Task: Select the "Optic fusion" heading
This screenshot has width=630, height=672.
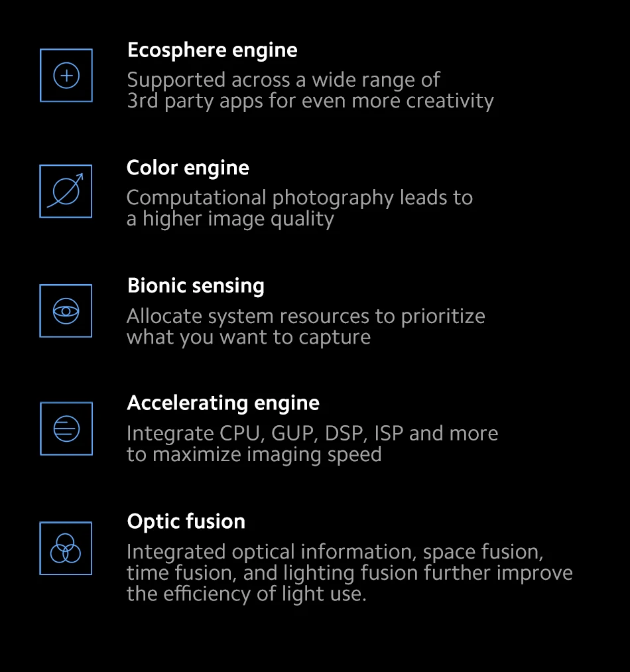Action: click(x=186, y=521)
